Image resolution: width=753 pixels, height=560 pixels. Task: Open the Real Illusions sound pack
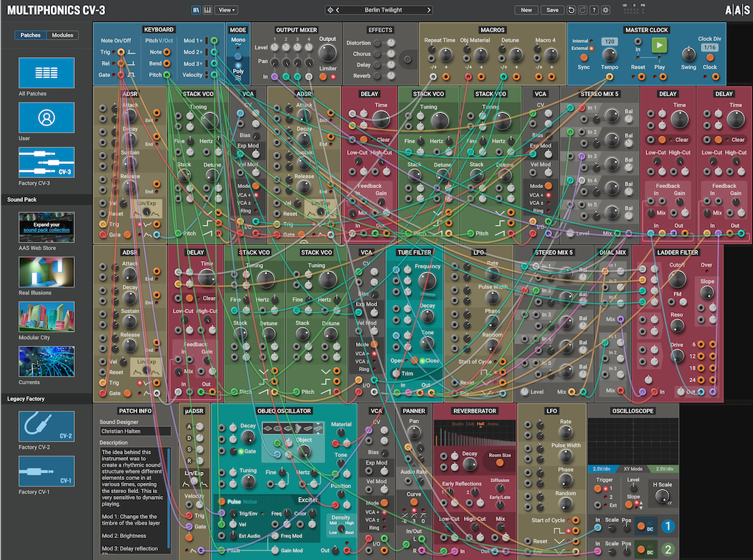click(46, 272)
